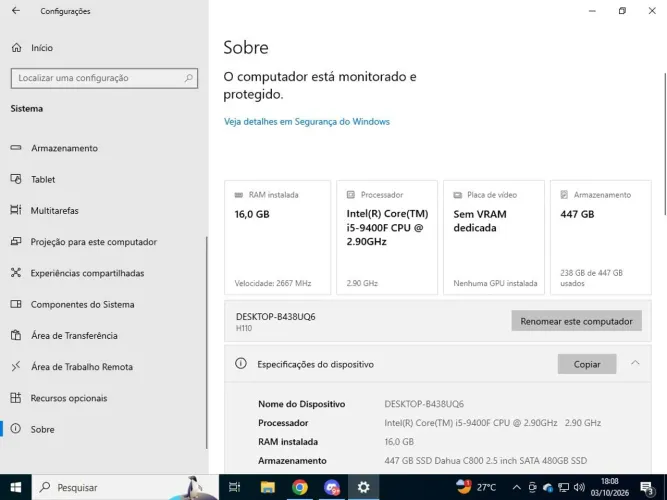Follow the Segurança do Windows details link
This screenshot has width=667, height=500.
(x=307, y=122)
